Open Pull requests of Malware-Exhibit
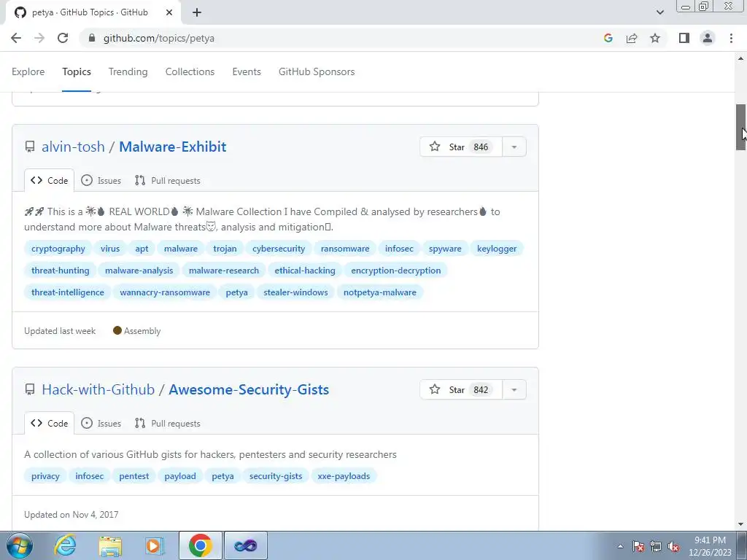Viewport: 747px width, 560px height. pyautogui.click(x=167, y=181)
